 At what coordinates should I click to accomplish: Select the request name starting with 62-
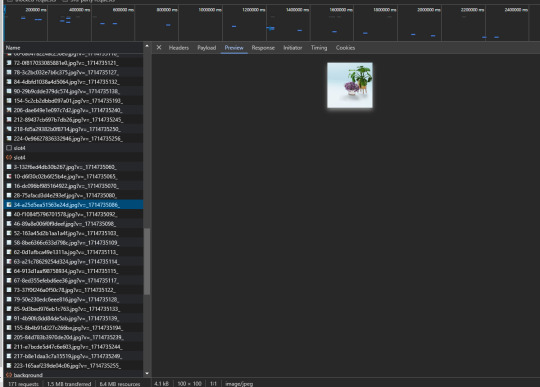tap(66, 252)
